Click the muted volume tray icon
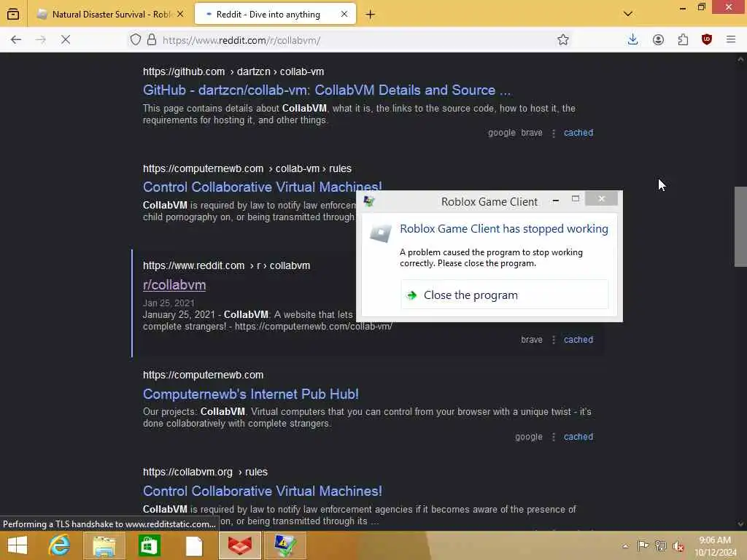Image resolution: width=747 pixels, height=560 pixels. tap(678, 546)
